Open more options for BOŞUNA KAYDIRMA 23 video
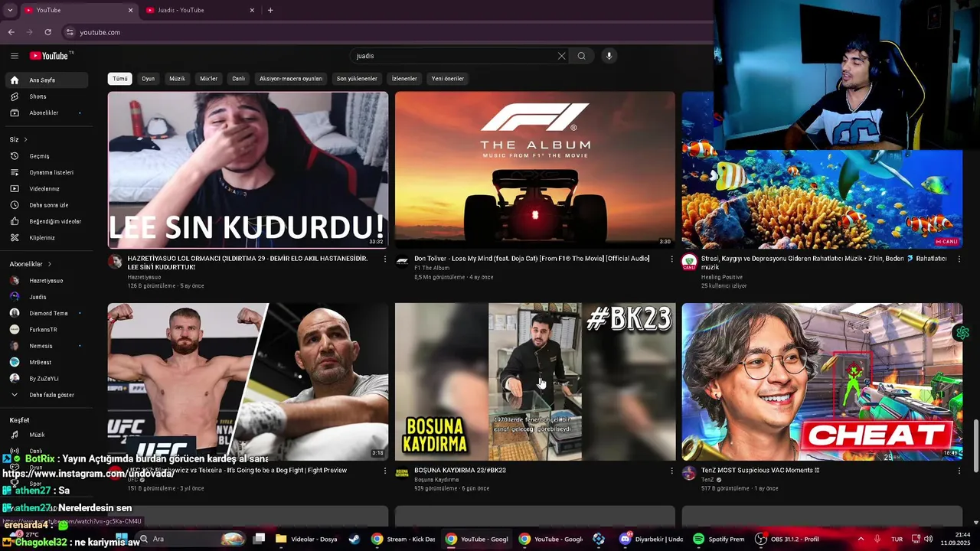The width and height of the screenshot is (980, 551). [x=672, y=471]
